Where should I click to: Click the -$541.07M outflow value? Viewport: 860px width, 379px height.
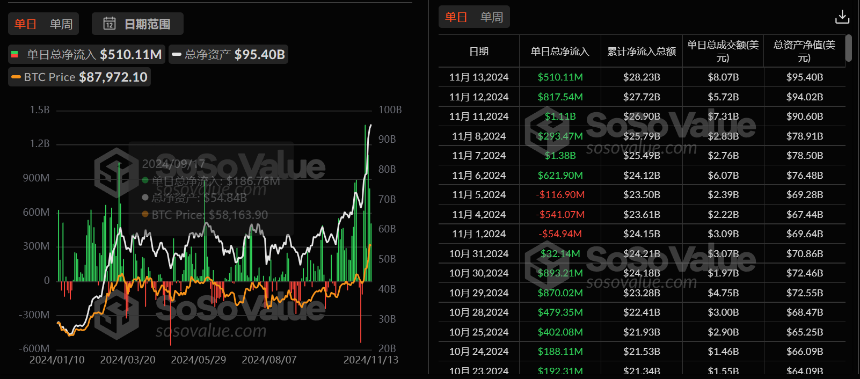[x=560, y=214]
